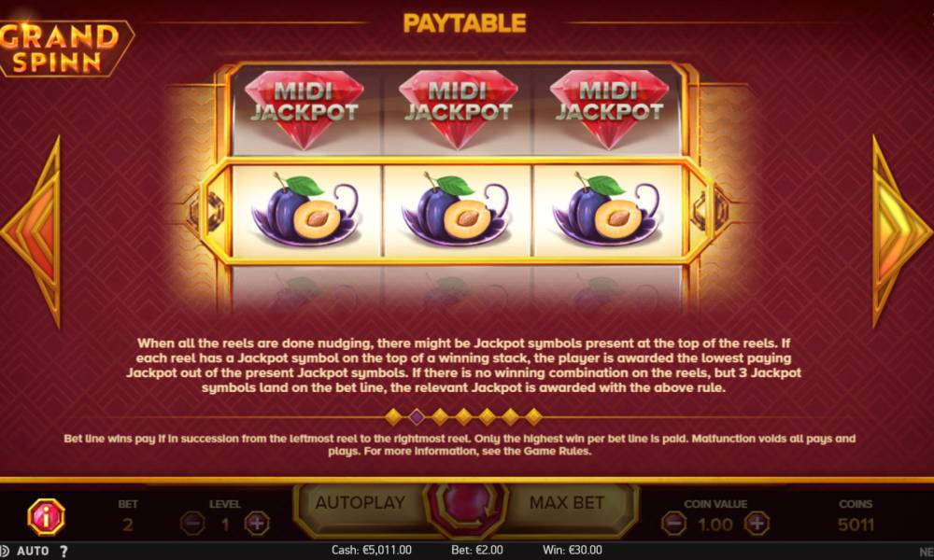Increase the bet level with plus
This screenshot has height=560, width=934.
coord(257,524)
